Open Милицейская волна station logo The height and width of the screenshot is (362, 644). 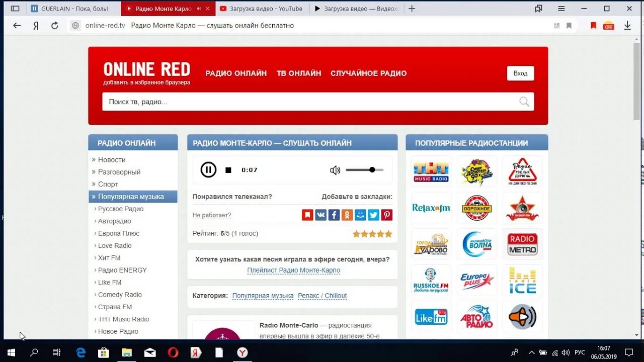pos(476,244)
